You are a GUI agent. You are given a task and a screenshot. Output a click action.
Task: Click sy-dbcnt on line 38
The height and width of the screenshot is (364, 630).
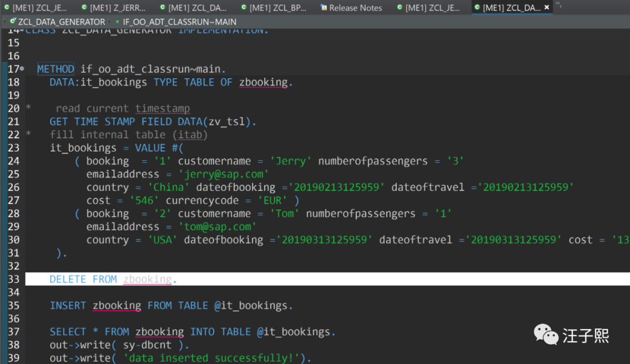[147, 345]
